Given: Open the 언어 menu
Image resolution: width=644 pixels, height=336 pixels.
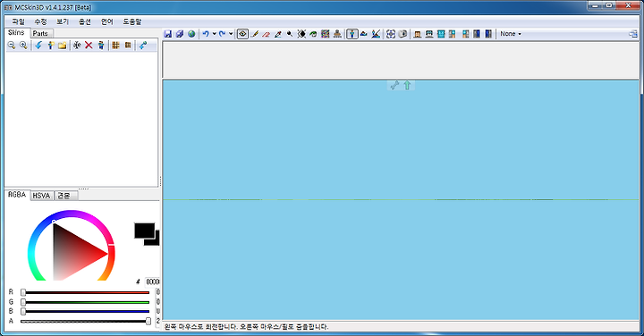Looking at the screenshot, I should [x=106, y=21].
